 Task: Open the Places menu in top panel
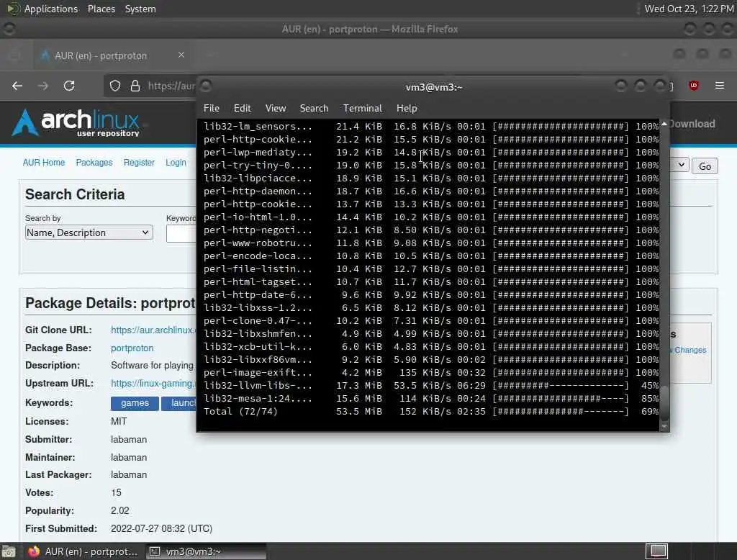pyautogui.click(x=101, y=9)
